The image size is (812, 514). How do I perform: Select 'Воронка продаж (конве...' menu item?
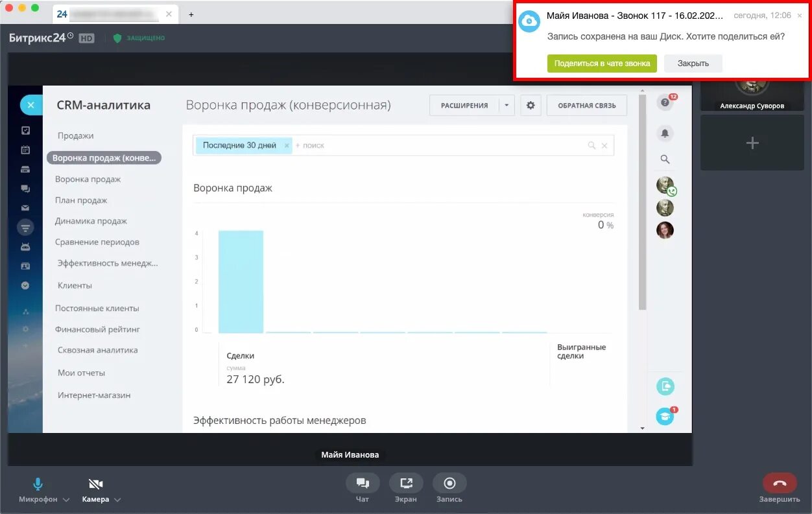pos(104,158)
